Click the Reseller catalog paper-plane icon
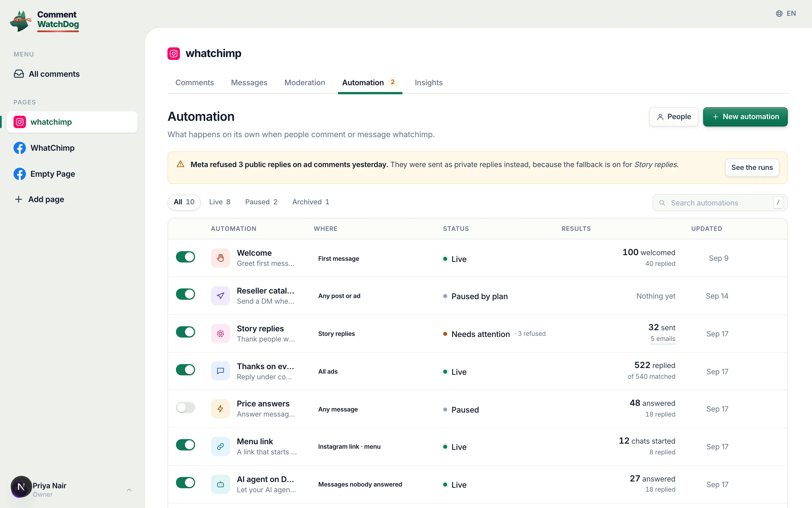This screenshot has width=812, height=508. pos(220,296)
